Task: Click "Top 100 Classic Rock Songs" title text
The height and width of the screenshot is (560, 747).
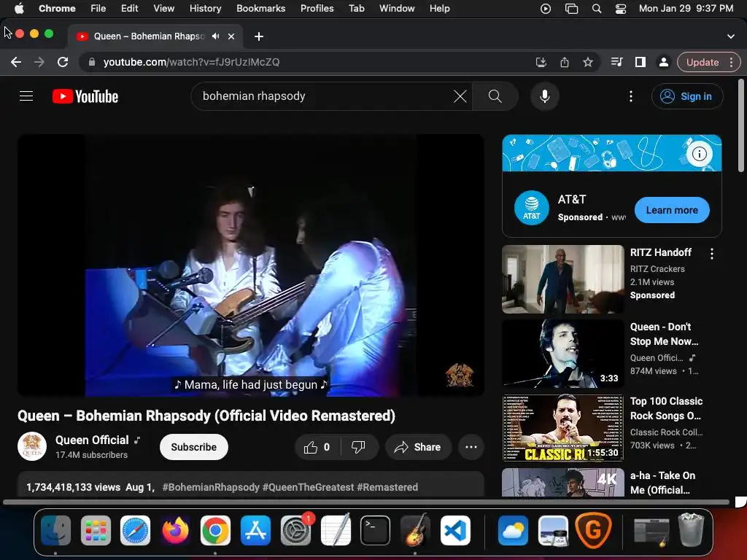Action: (666, 408)
